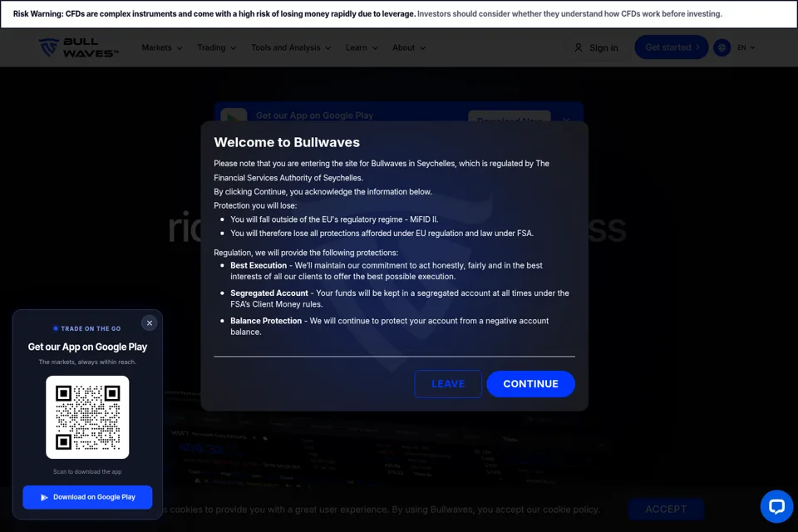Viewport: 798px width, 532px height.
Task: Click the QR code image
Action: click(x=87, y=417)
